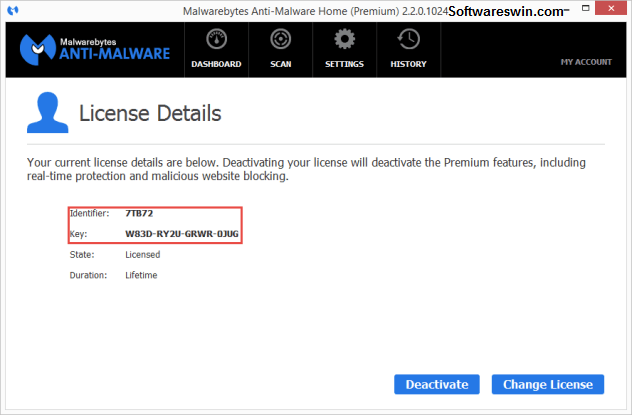
Task: Click the duration value Lifetime
Action: pos(141,275)
